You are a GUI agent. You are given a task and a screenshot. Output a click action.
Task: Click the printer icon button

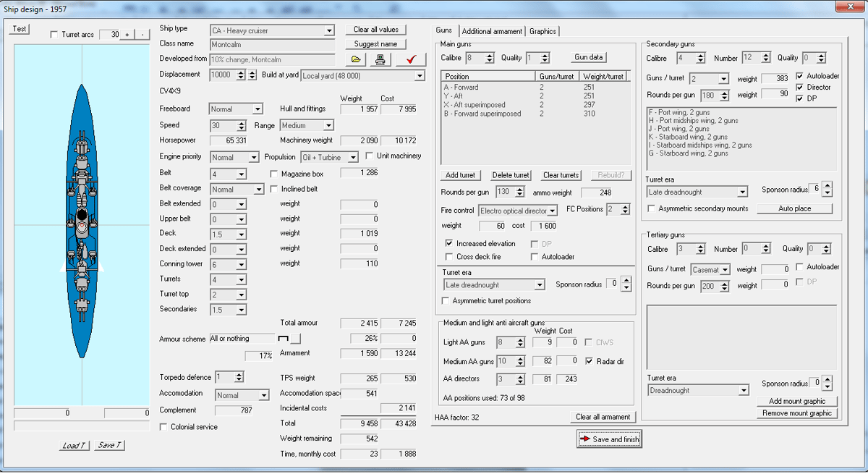coord(380,59)
